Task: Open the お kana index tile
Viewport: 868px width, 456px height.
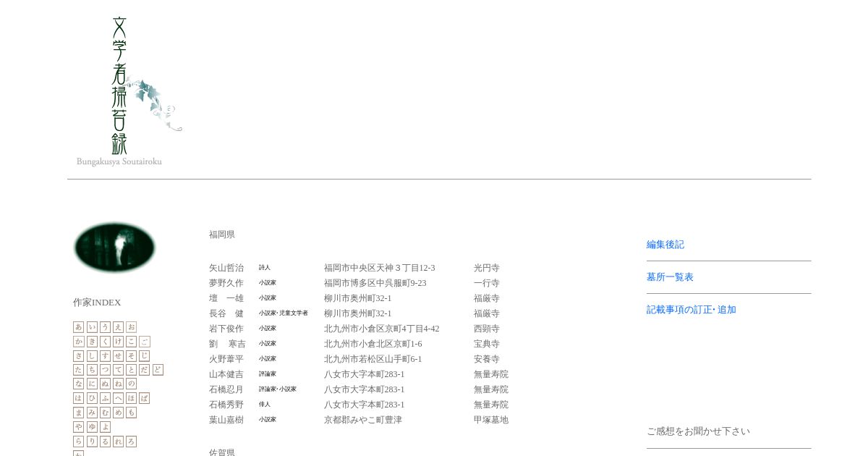Action: (x=131, y=327)
